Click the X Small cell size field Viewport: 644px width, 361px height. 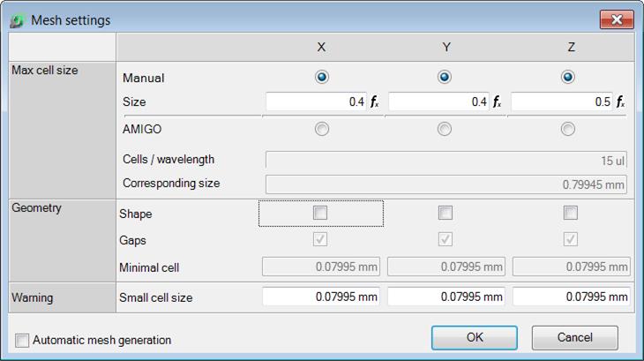coord(321,297)
